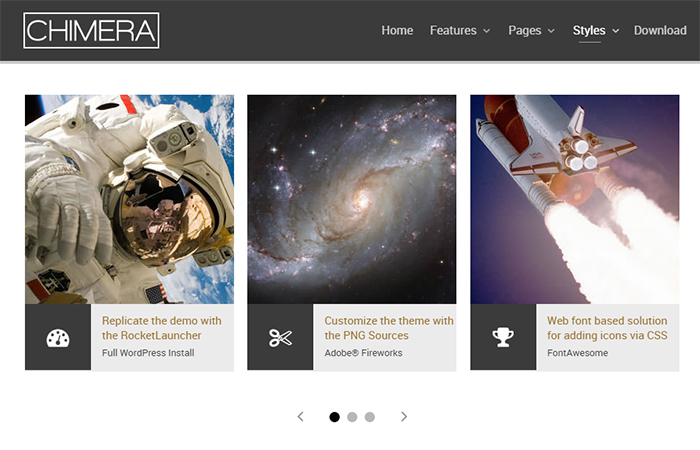Select the first slideshow dot

pos(334,417)
